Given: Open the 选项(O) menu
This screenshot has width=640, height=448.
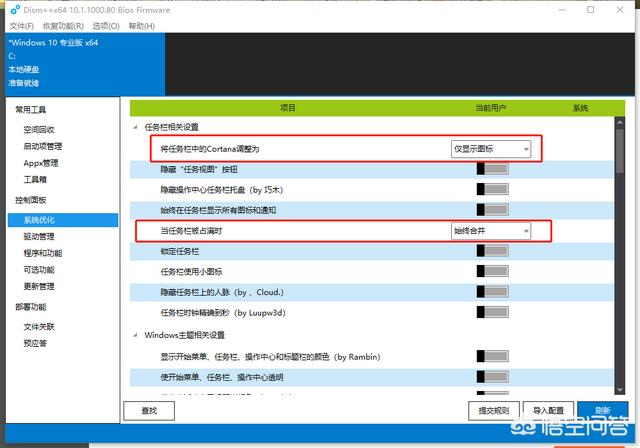Looking at the screenshot, I should point(106,26).
